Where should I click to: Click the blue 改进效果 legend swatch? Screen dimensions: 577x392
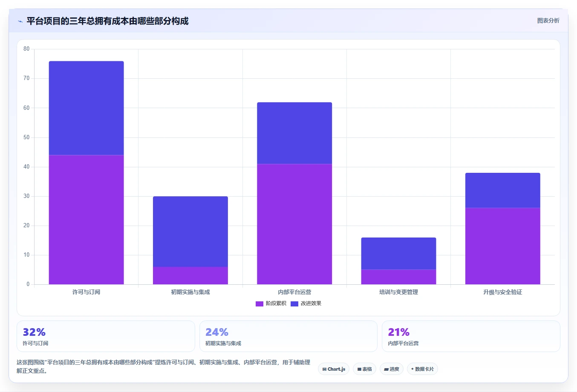(294, 303)
